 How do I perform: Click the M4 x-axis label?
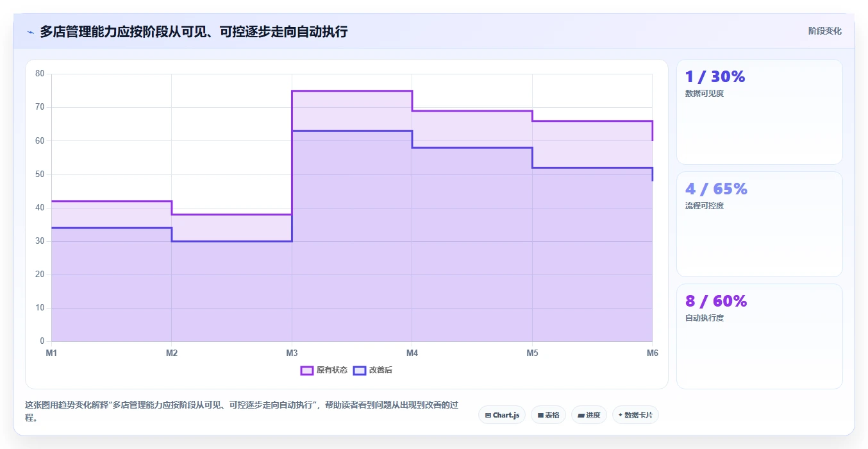pyautogui.click(x=412, y=353)
